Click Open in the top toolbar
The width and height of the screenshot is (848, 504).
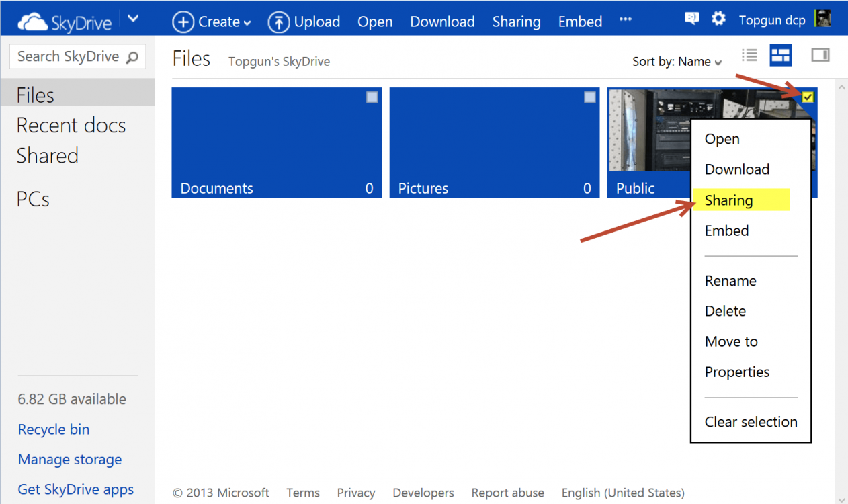point(375,22)
